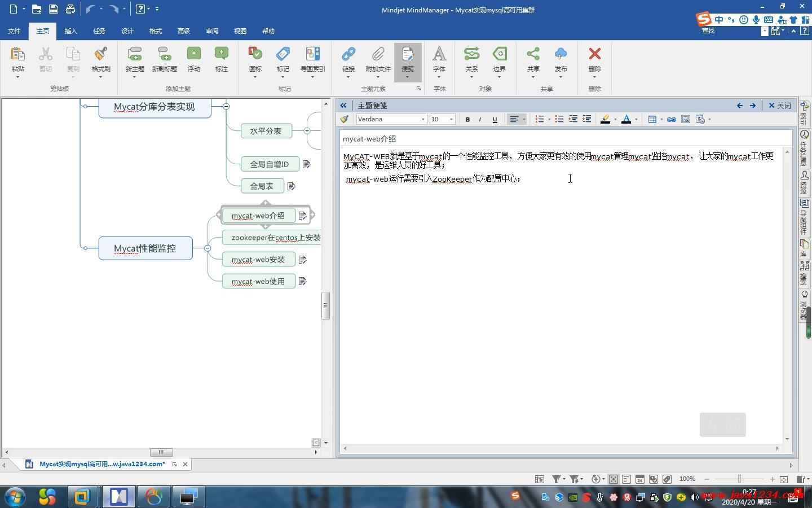Viewport: 812px width, 508px height.
Task: Switch to the 视图 (View) ribbon tab
Action: click(240, 31)
